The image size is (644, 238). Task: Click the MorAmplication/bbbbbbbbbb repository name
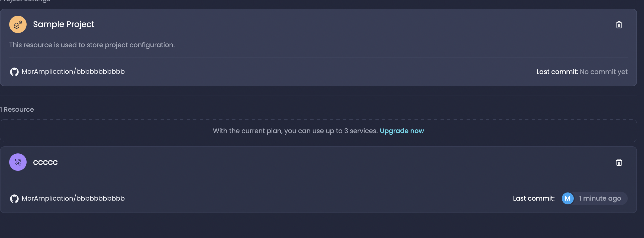pos(73,72)
